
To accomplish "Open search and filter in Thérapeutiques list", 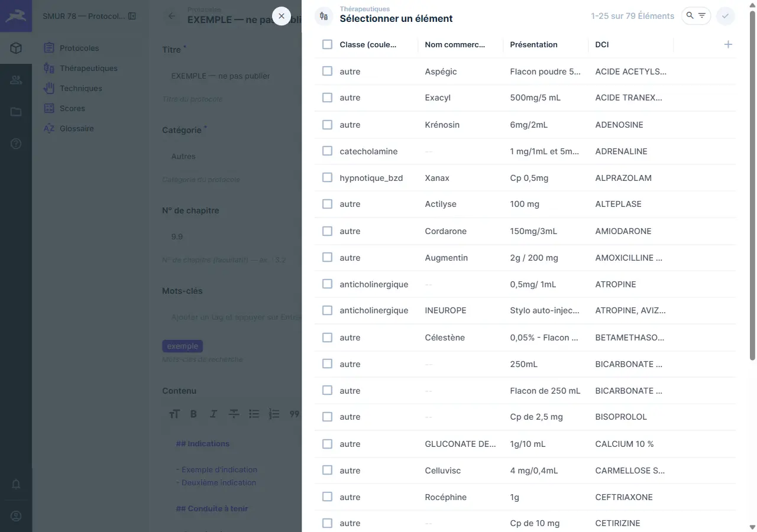I will pos(696,16).
